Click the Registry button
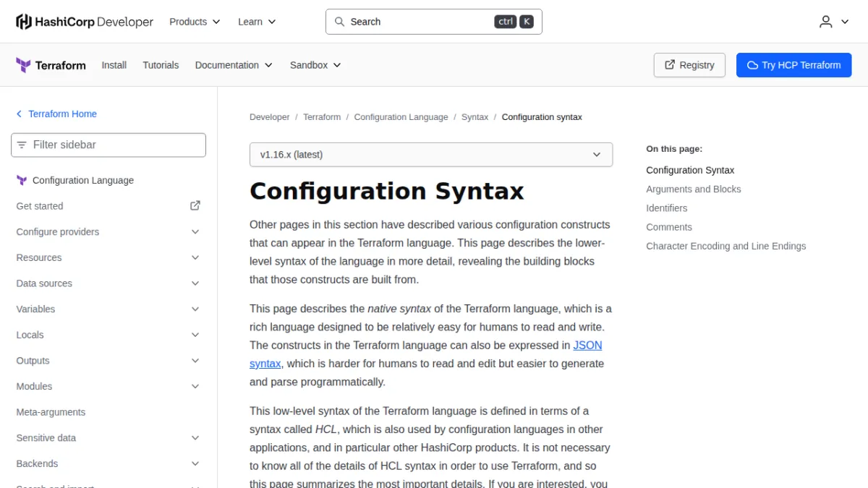The width and height of the screenshot is (868, 488). [689, 65]
